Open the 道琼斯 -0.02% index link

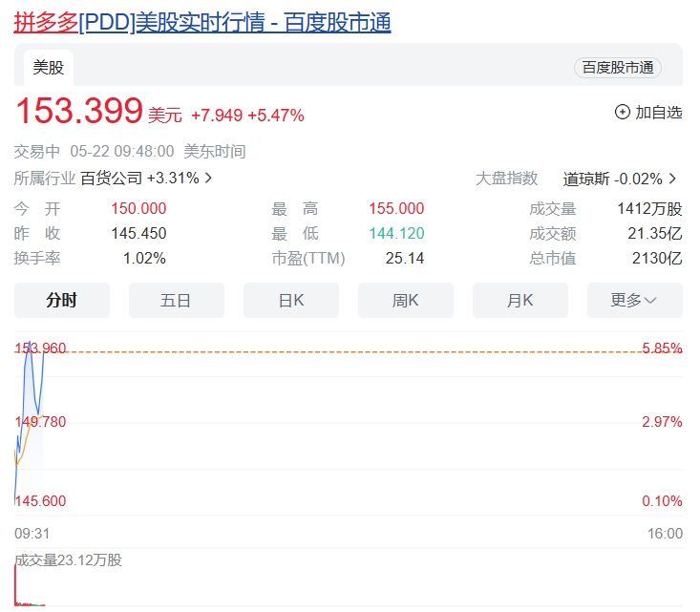click(612, 179)
